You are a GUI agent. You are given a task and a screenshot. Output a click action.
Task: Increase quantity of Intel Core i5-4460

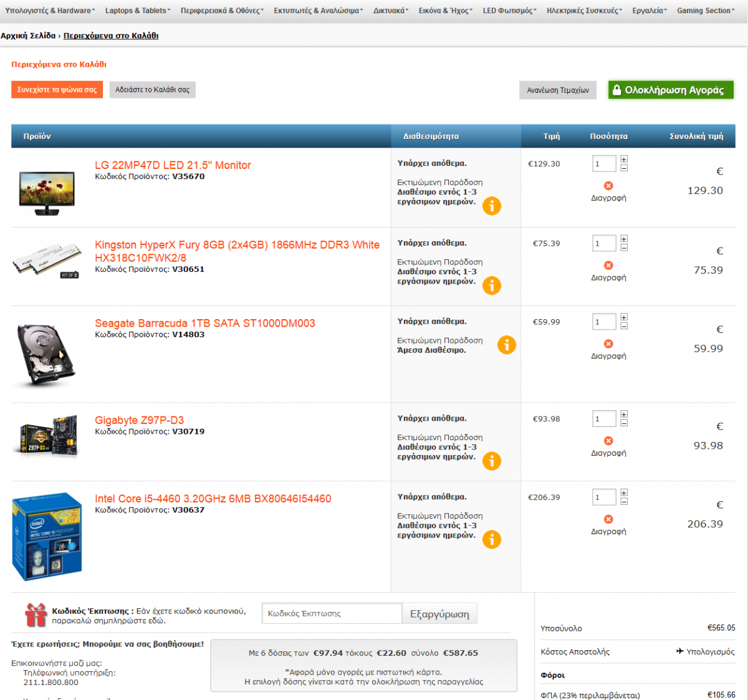(x=624, y=493)
